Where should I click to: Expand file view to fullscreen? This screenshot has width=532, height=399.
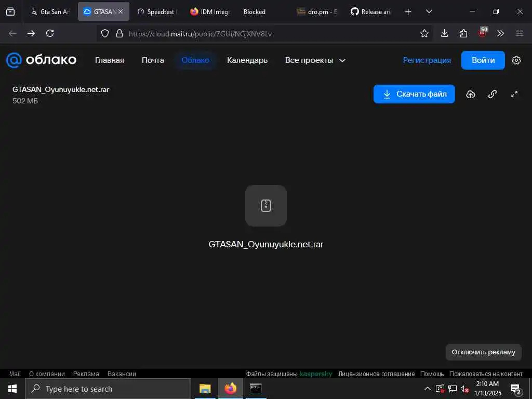tap(514, 94)
